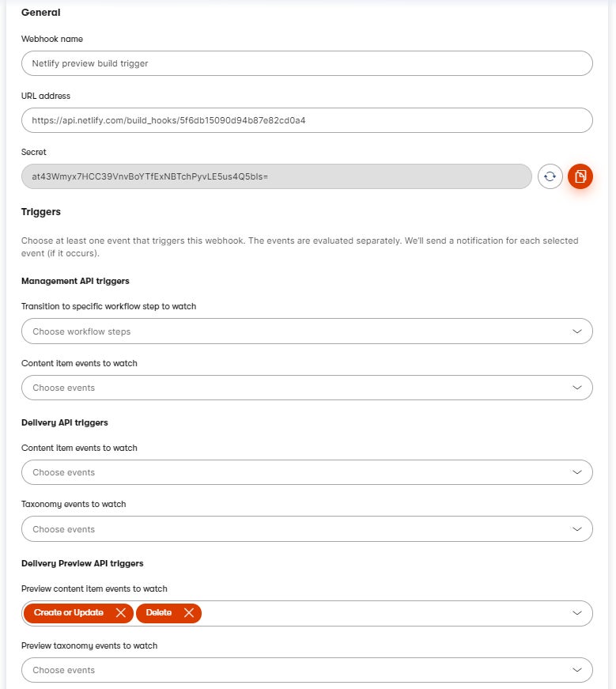The image size is (616, 689).
Task: Remove the "Create or Update" preview trigger
Action: tap(121, 613)
